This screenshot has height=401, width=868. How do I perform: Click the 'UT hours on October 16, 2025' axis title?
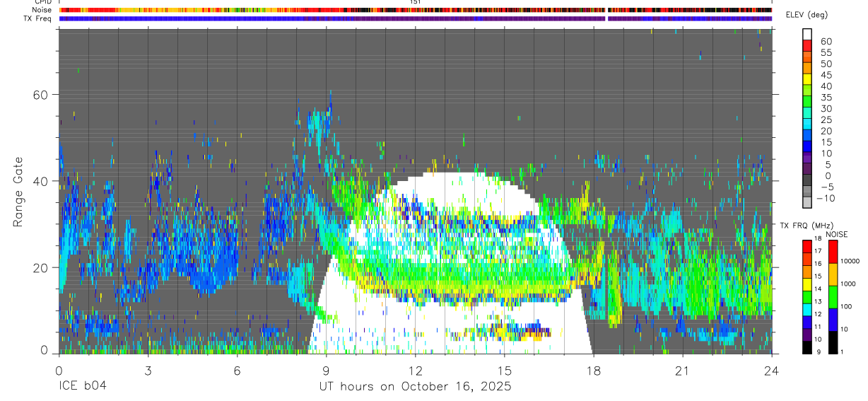[x=414, y=387]
